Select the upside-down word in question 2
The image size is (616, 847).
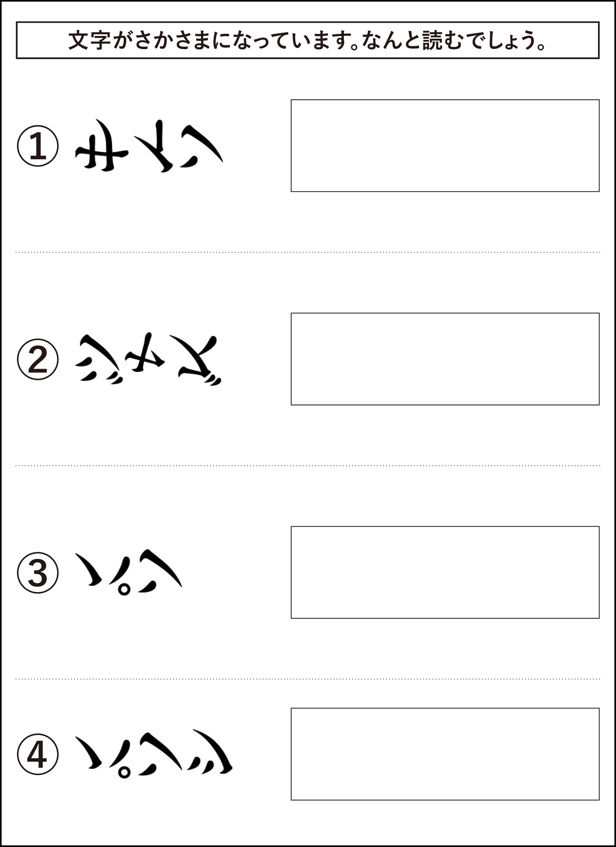point(149,359)
